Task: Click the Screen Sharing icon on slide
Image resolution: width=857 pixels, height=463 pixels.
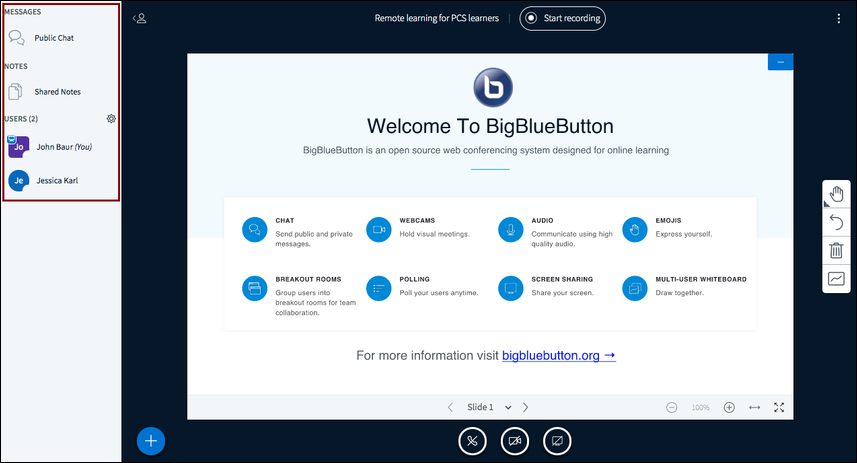Action: (510, 288)
